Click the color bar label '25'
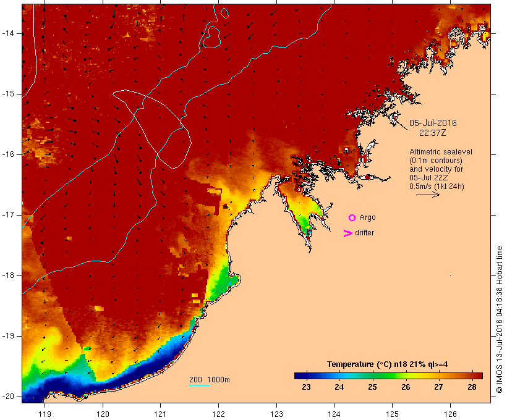The image size is (507, 420). click(372, 387)
